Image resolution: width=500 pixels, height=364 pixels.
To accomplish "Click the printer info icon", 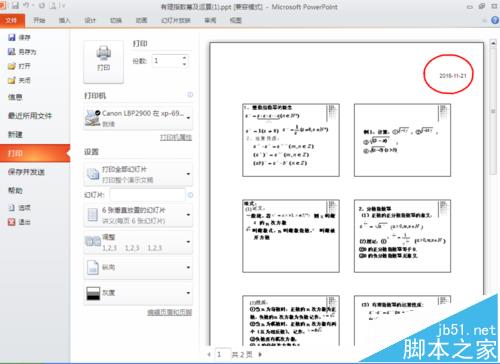I will pos(190,95).
